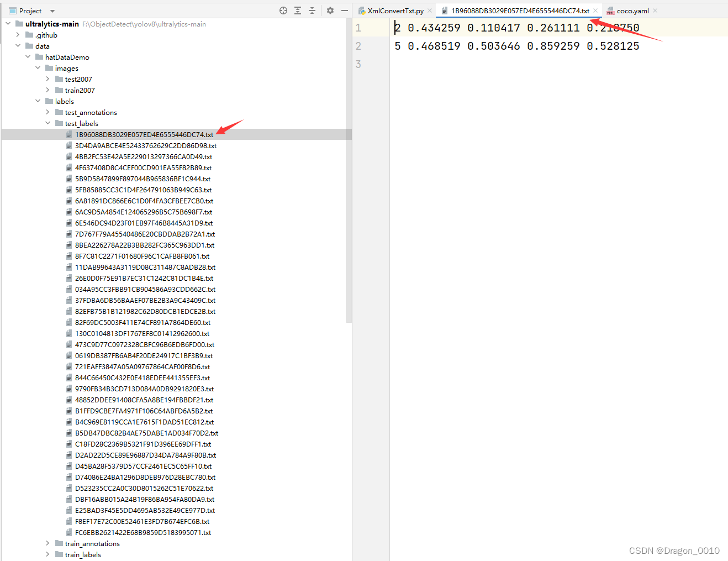Click file icon of 721EAFF3847A05A09767864CAF00F8D6.txt

point(69,366)
